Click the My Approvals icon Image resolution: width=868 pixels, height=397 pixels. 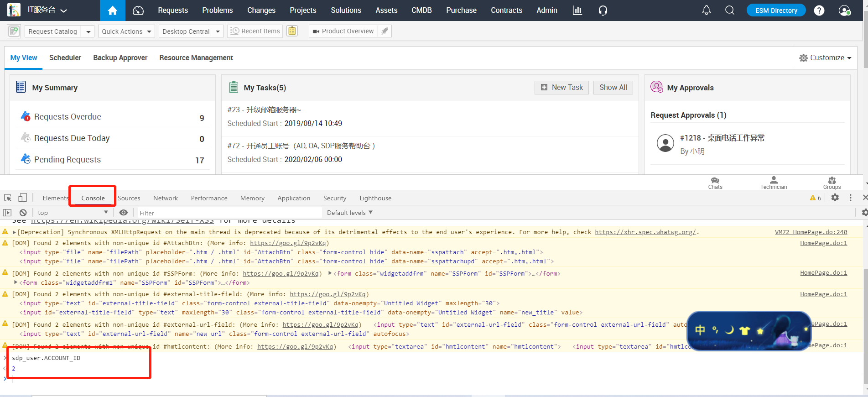click(x=657, y=87)
